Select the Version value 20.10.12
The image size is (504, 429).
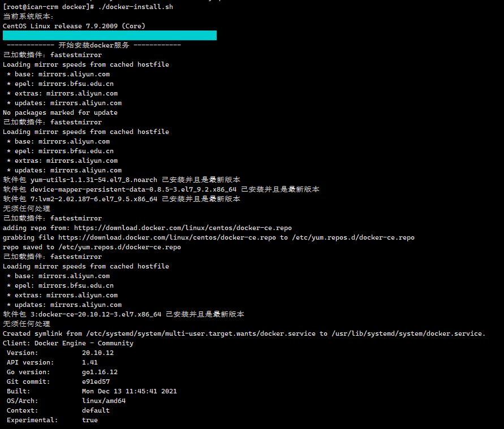click(98, 353)
